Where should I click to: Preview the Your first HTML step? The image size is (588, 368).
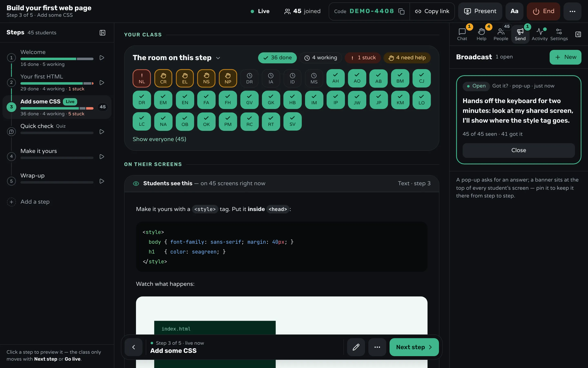click(x=102, y=83)
